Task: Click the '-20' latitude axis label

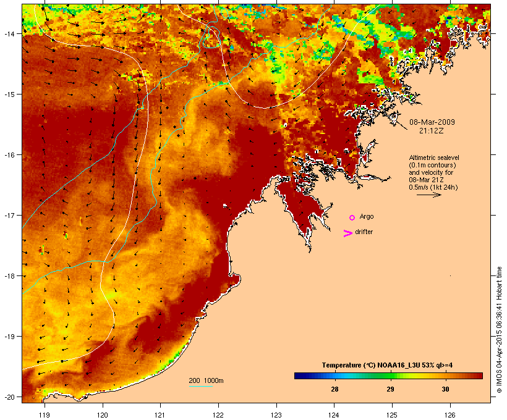Action: tap(9, 397)
